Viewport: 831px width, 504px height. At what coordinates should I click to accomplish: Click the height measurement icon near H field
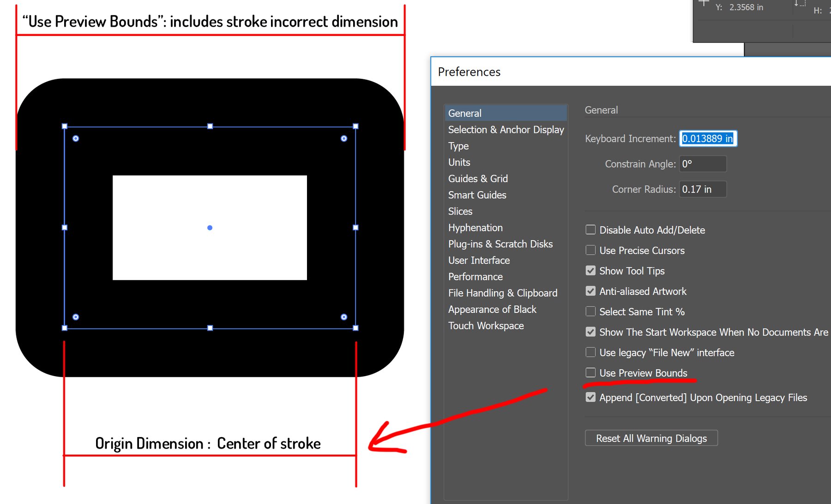(x=801, y=5)
